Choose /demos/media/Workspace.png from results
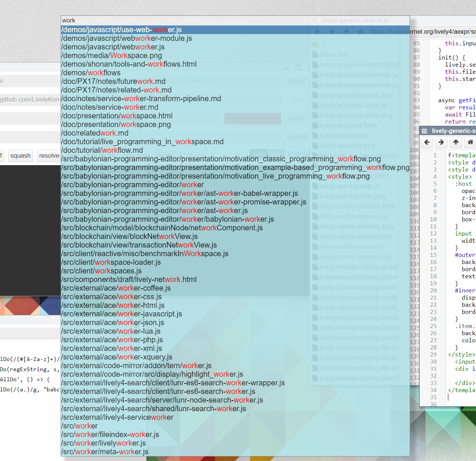The width and height of the screenshot is (476, 461). 112,56
